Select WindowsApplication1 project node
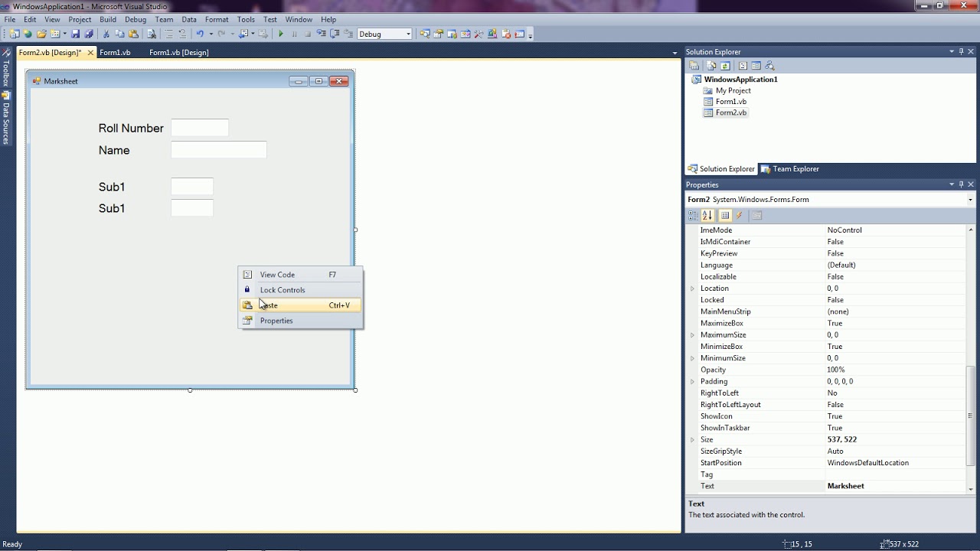Image resolution: width=980 pixels, height=551 pixels. tap(740, 80)
